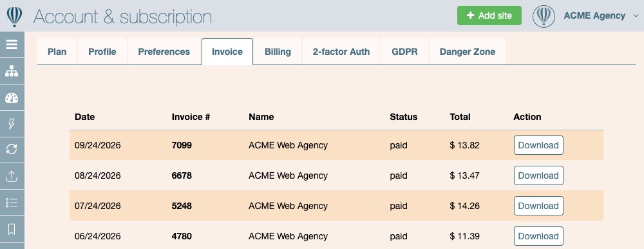Click the date 06/24/2026

click(x=98, y=236)
